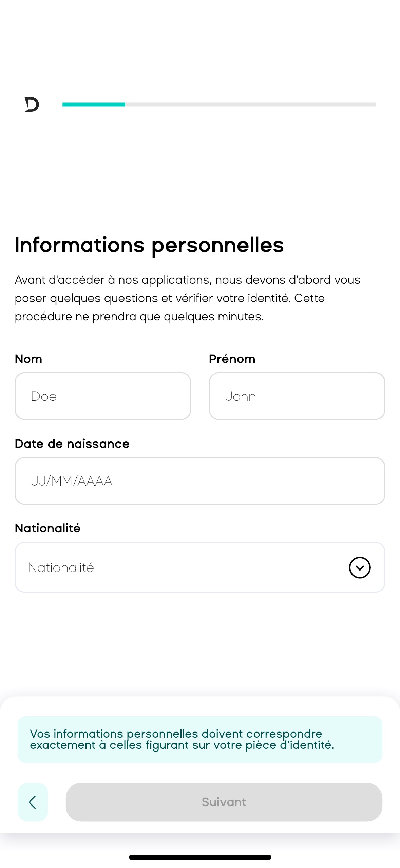The height and width of the screenshot is (868, 400).
Task: Click the circled chevron in Nationalité field
Action: pos(360,567)
